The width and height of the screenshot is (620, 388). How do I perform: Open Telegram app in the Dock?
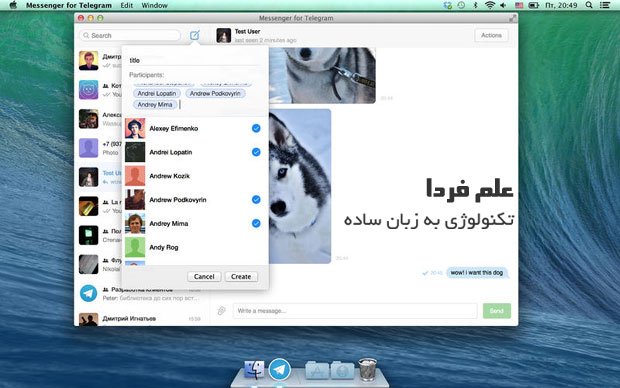pyautogui.click(x=280, y=369)
